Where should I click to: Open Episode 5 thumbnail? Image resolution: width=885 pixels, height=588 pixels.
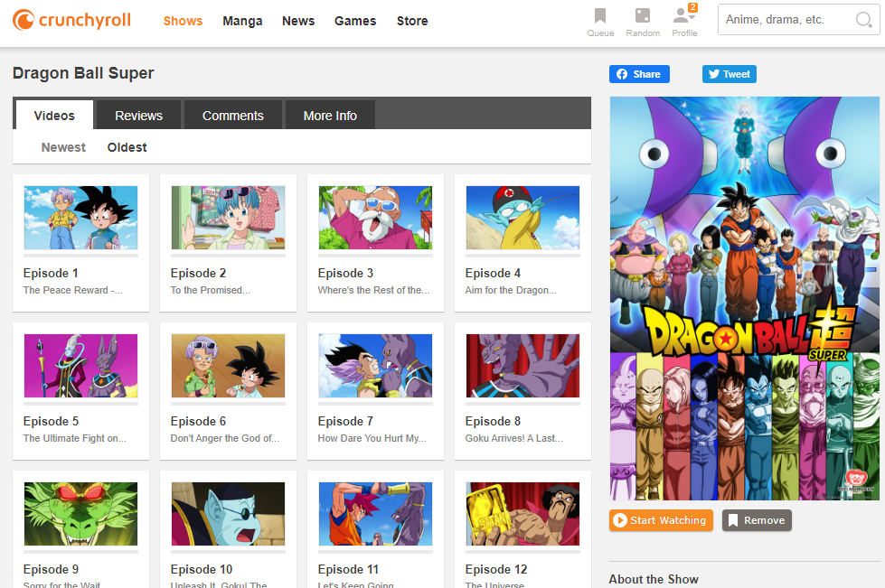tap(80, 366)
